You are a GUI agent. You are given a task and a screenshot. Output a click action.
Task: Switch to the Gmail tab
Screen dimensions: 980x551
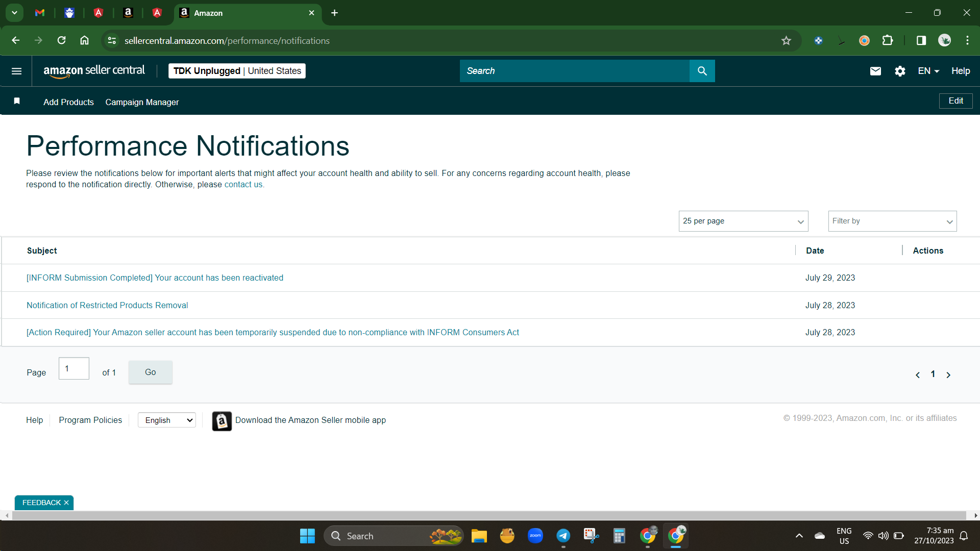coord(40,13)
